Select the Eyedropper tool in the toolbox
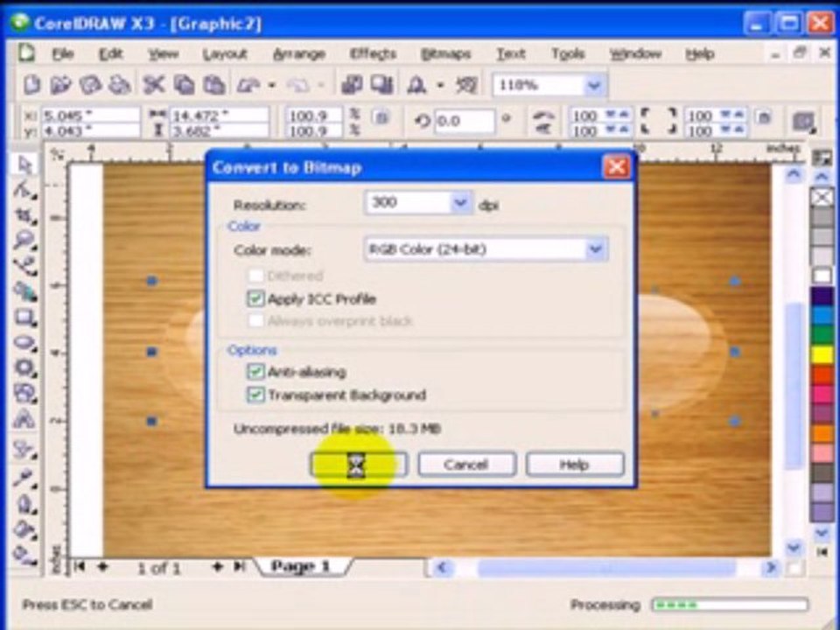The image size is (840, 630). click(x=24, y=477)
